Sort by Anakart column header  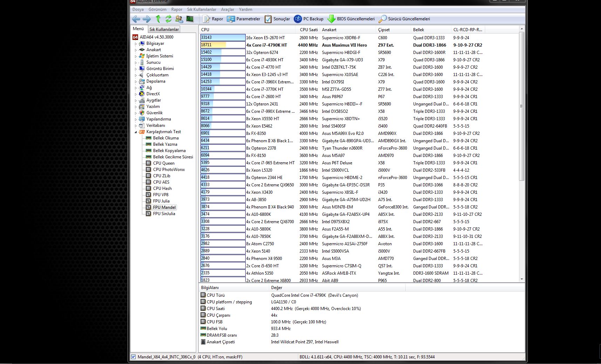[348, 30]
